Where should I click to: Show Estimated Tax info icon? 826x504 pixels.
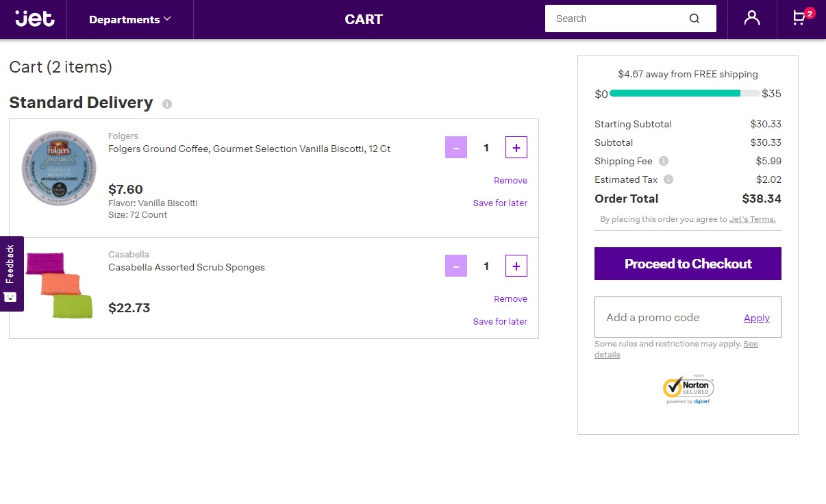[x=668, y=179]
